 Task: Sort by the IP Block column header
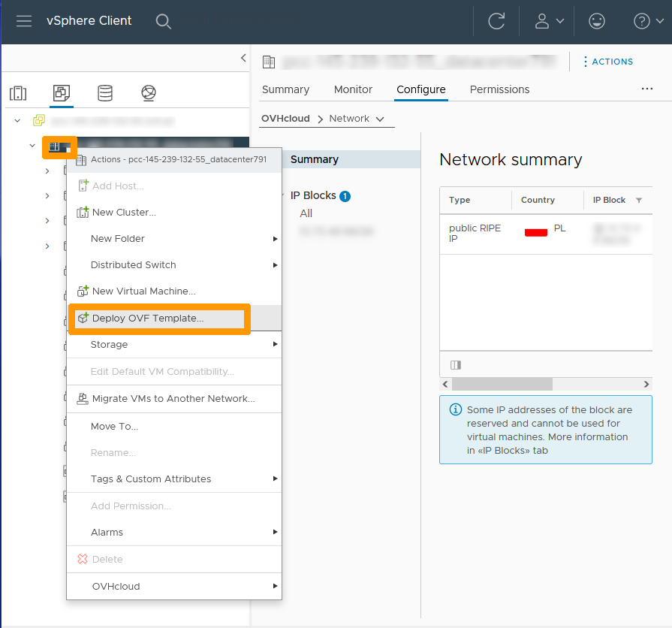coord(609,200)
